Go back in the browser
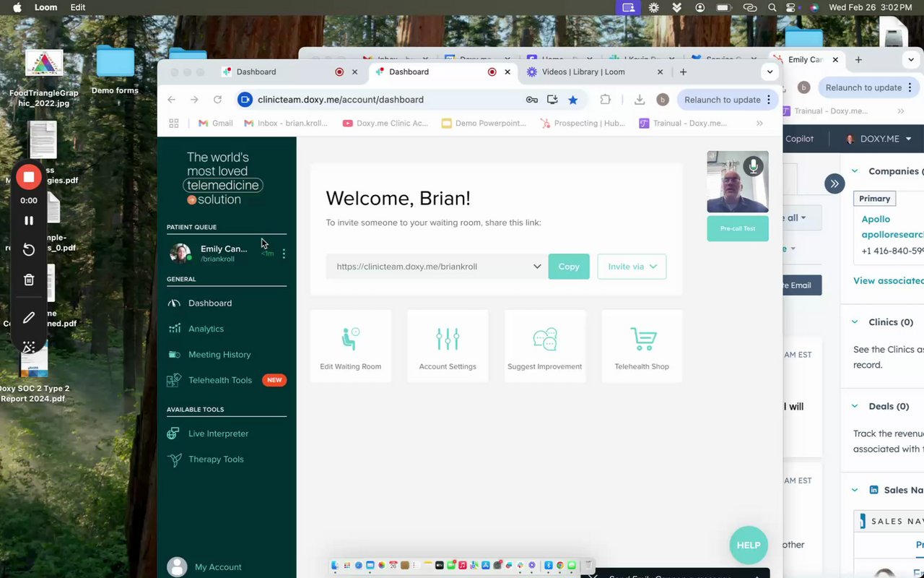This screenshot has width=924, height=578. [171, 100]
